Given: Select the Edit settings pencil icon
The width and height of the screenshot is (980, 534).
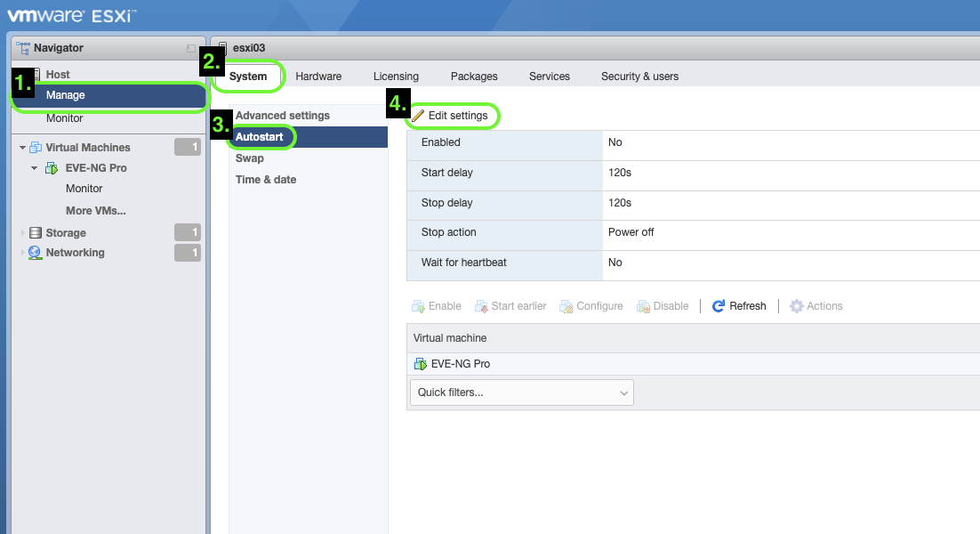Looking at the screenshot, I should pos(419,115).
